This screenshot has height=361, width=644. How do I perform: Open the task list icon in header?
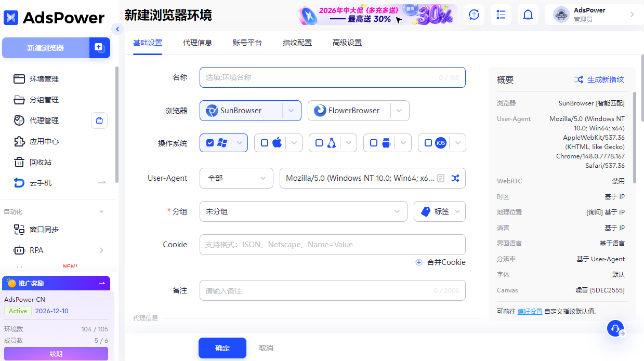(501, 15)
